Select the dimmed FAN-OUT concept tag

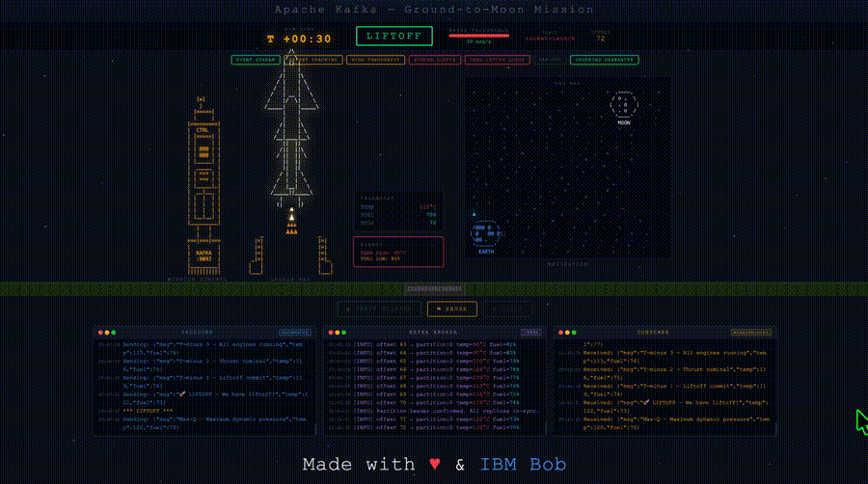click(x=551, y=60)
